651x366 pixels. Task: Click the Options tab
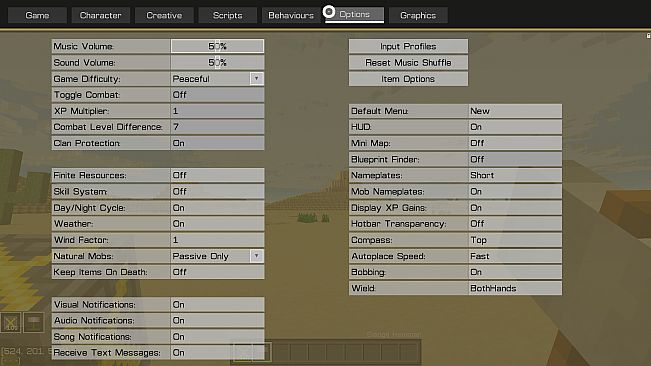tap(355, 15)
